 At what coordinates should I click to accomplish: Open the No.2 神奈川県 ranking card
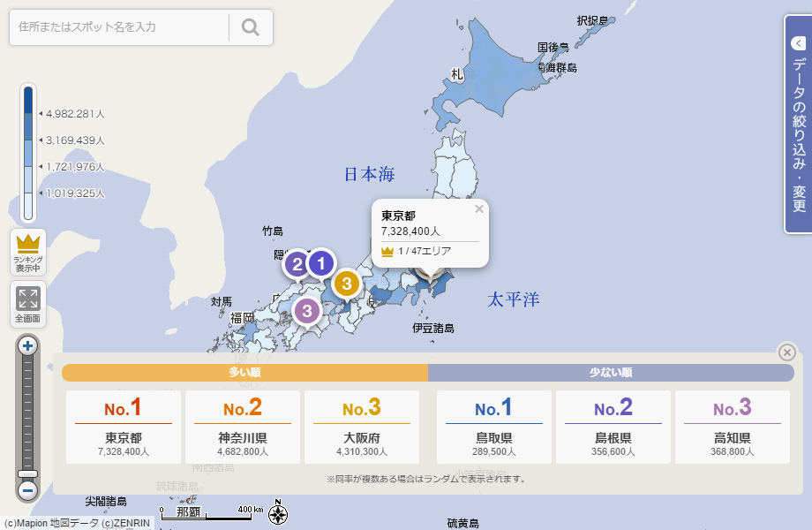(x=243, y=428)
